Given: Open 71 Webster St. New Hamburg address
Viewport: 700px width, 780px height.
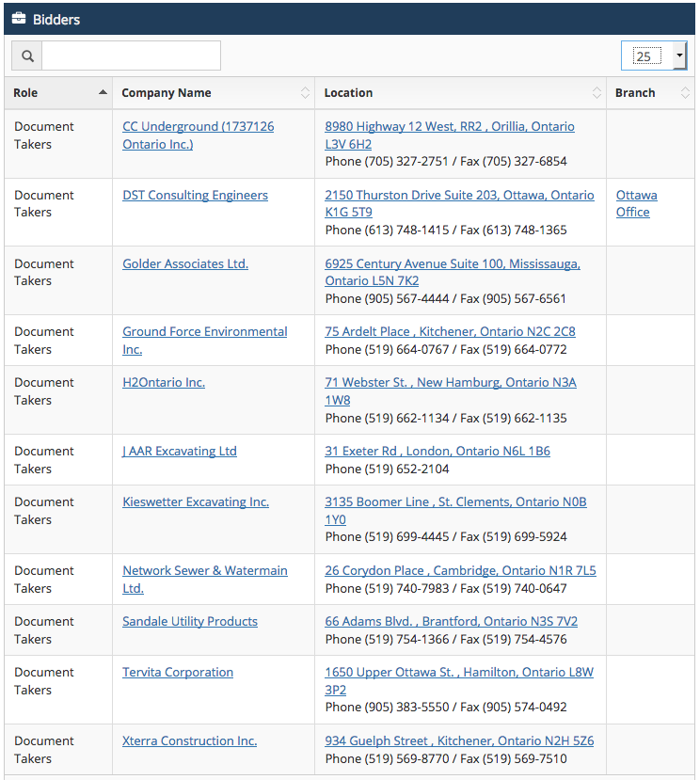Looking at the screenshot, I should click(x=451, y=391).
